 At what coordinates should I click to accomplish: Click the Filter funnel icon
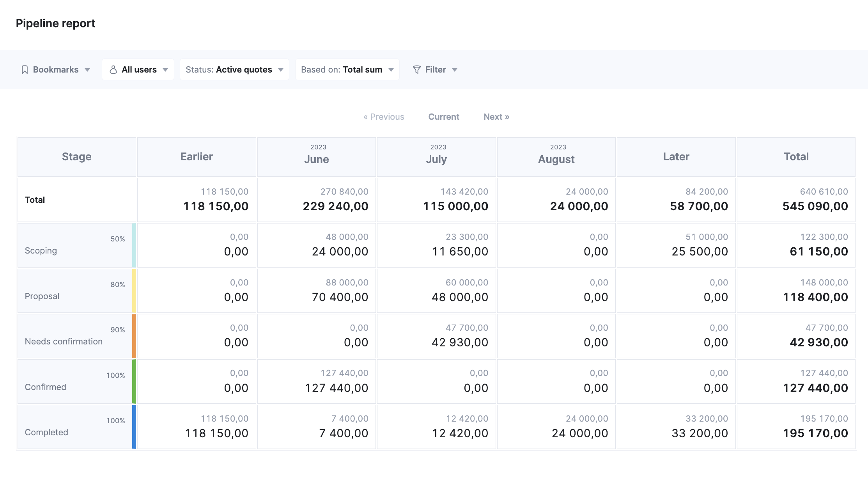tap(416, 70)
